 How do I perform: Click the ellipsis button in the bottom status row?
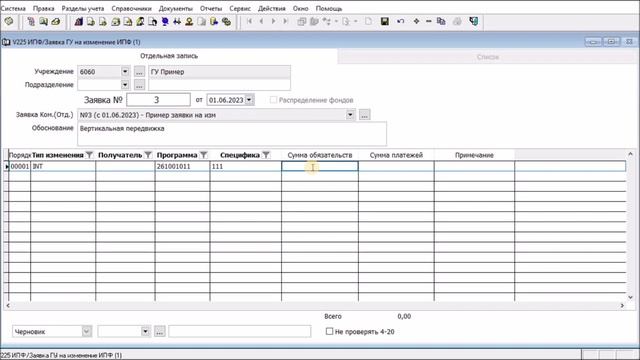coord(160,331)
